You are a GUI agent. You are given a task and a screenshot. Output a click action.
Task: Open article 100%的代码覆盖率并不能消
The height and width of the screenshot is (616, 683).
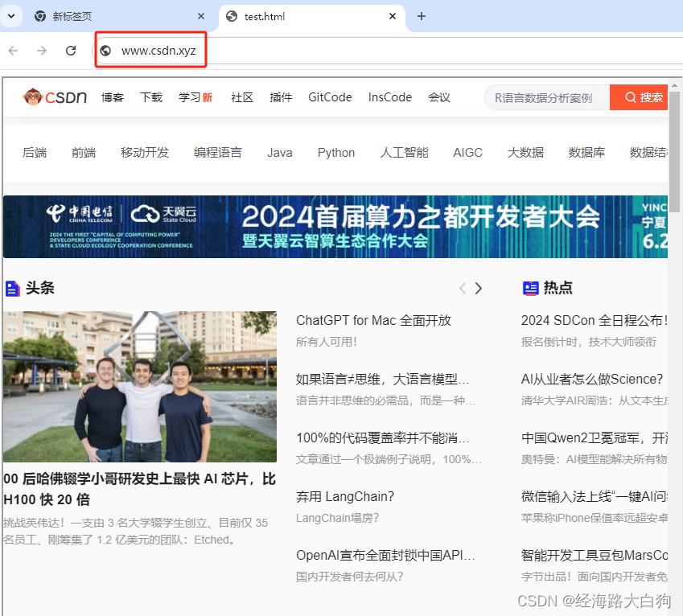(x=382, y=438)
